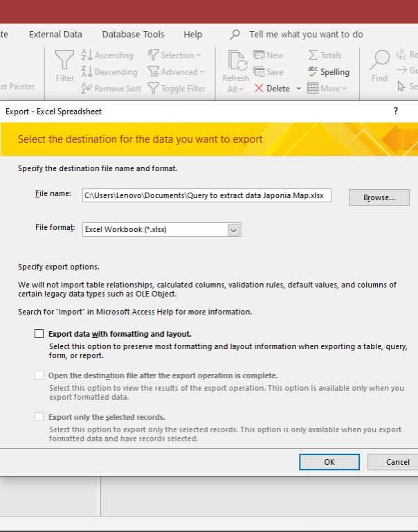Click New record in ribbon
The height and width of the screenshot is (532, 418).
click(269, 55)
